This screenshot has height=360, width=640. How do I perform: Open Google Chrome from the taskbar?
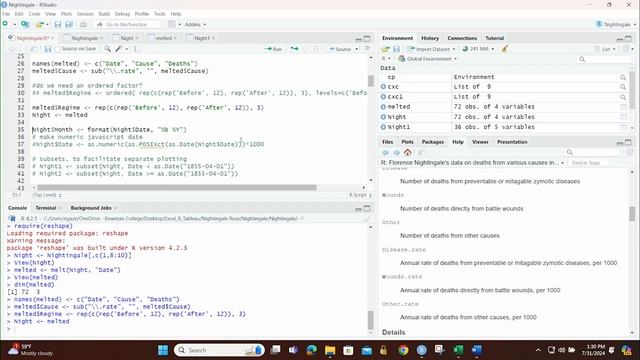tap(403, 350)
